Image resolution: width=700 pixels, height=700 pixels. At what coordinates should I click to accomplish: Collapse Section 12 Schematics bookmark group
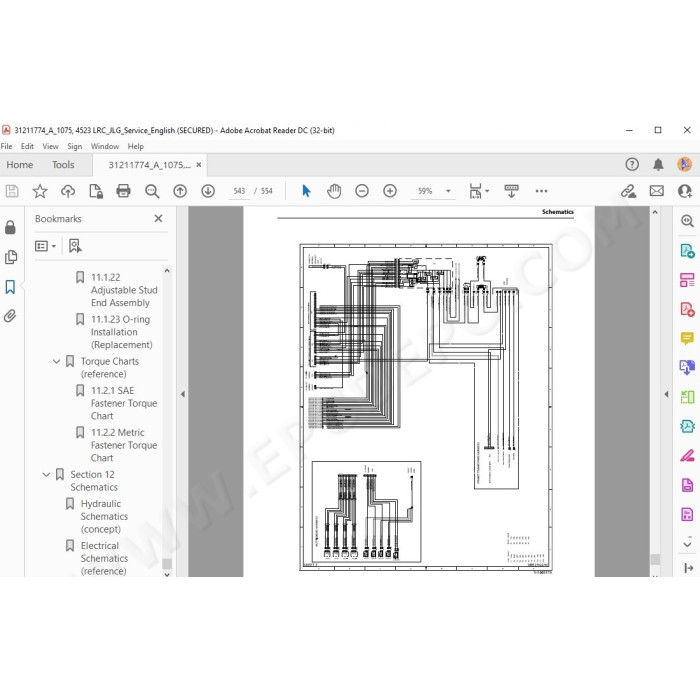point(46,475)
